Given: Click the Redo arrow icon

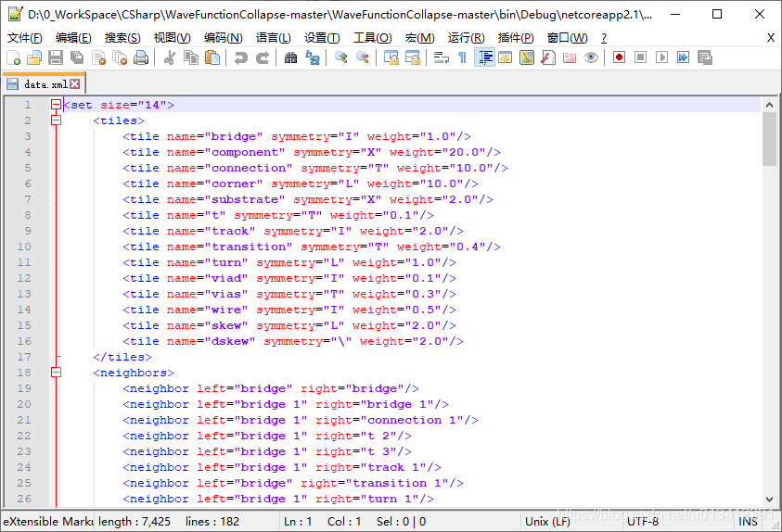Looking at the screenshot, I should tap(263, 57).
